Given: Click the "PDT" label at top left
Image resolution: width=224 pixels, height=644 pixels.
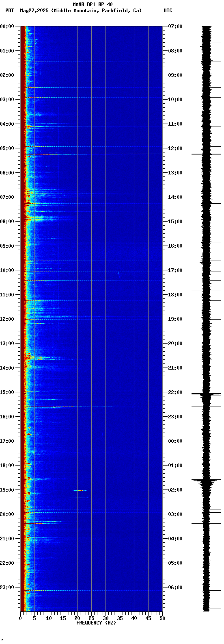Looking at the screenshot, I should (x=9, y=11).
